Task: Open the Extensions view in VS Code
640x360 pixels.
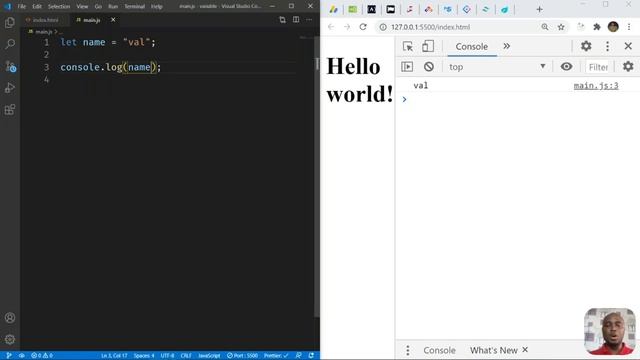Action: (x=10, y=109)
